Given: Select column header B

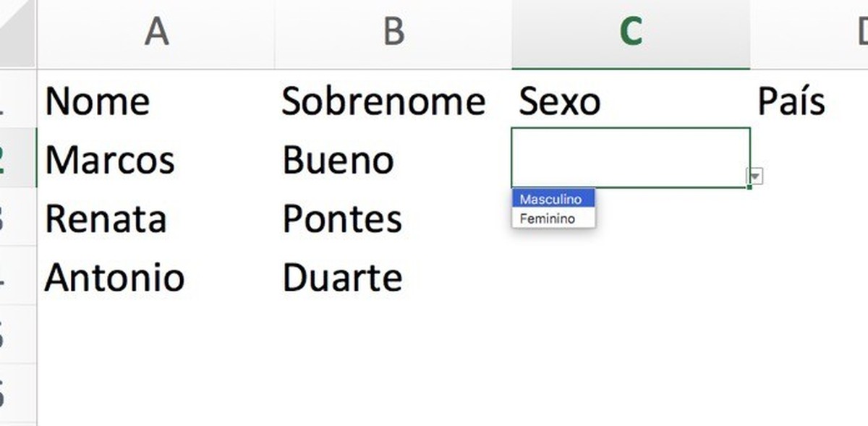Looking at the screenshot, I should [x=391, y=30].
